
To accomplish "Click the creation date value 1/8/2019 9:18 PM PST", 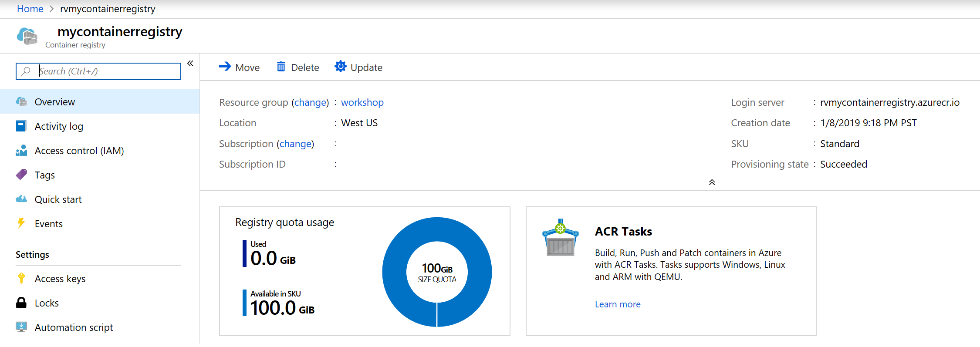I will (x=868, y=123).
